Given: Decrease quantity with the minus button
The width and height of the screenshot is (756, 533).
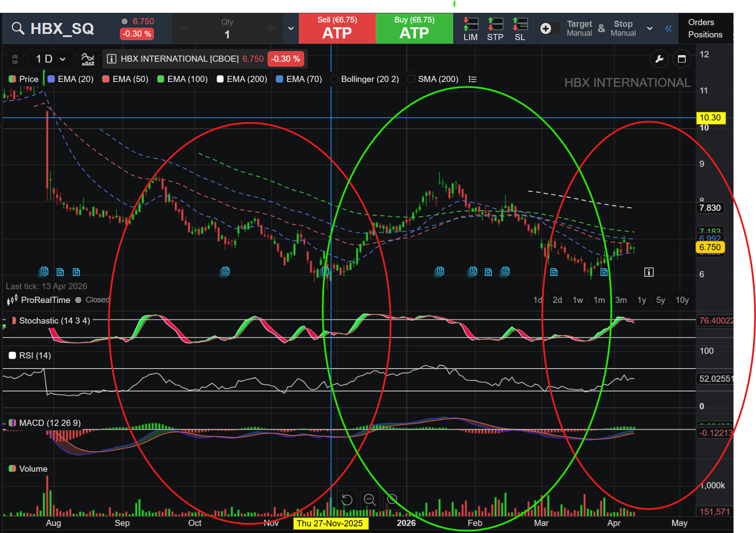Looking at the screenshot, I should click(184, 29).
